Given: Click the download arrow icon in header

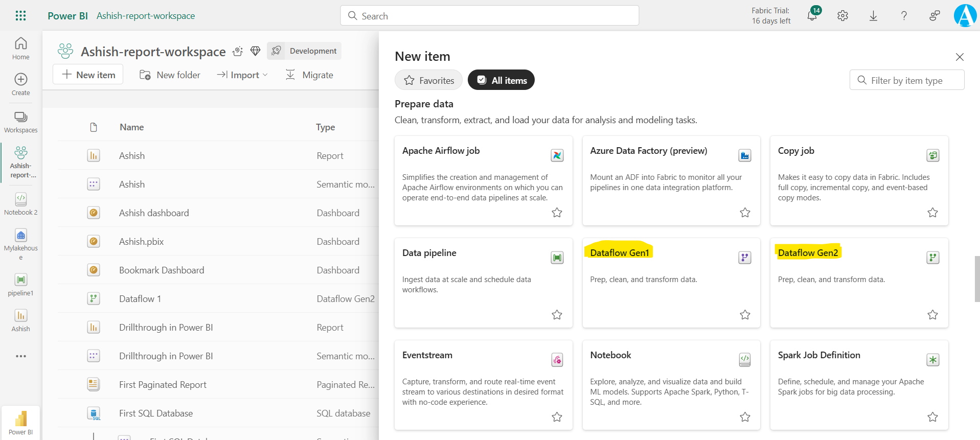Looking at the screenshot, I should (873, 16).
